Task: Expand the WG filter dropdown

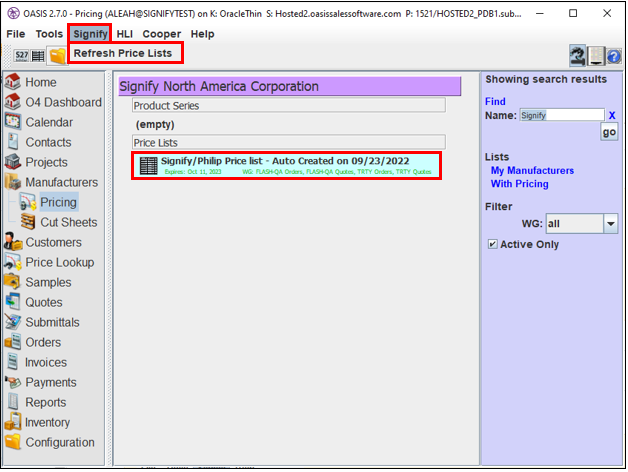Action: click(610, 224)
